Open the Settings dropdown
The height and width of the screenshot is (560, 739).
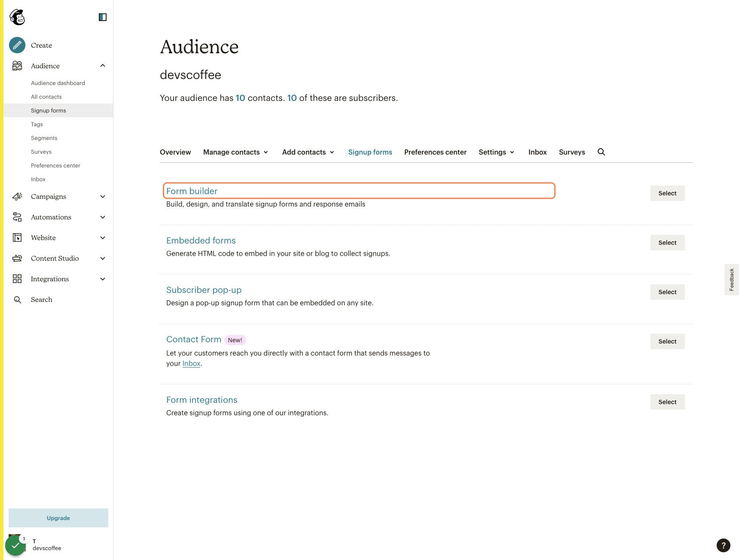497,152
